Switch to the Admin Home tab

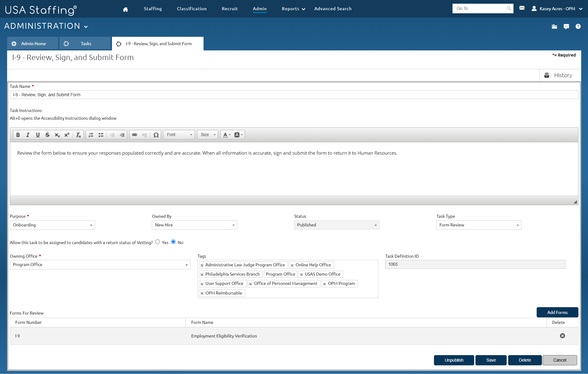point(32,43)
